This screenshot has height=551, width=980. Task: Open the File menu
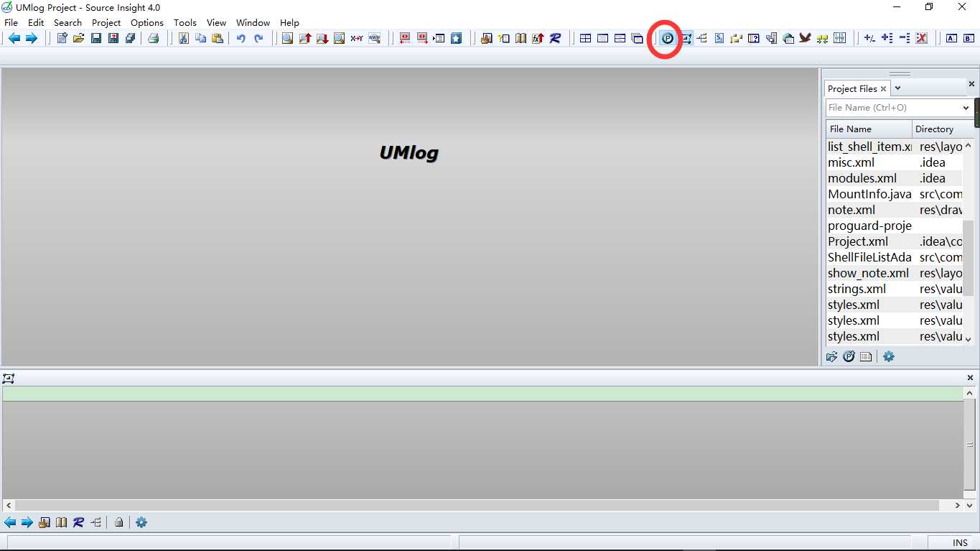[x=11, y=22]
